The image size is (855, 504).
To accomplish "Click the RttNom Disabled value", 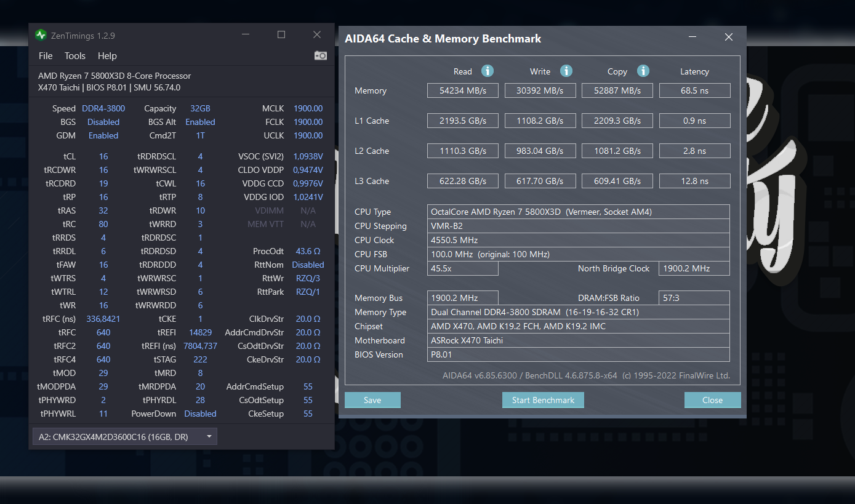I will click(308, 265).
